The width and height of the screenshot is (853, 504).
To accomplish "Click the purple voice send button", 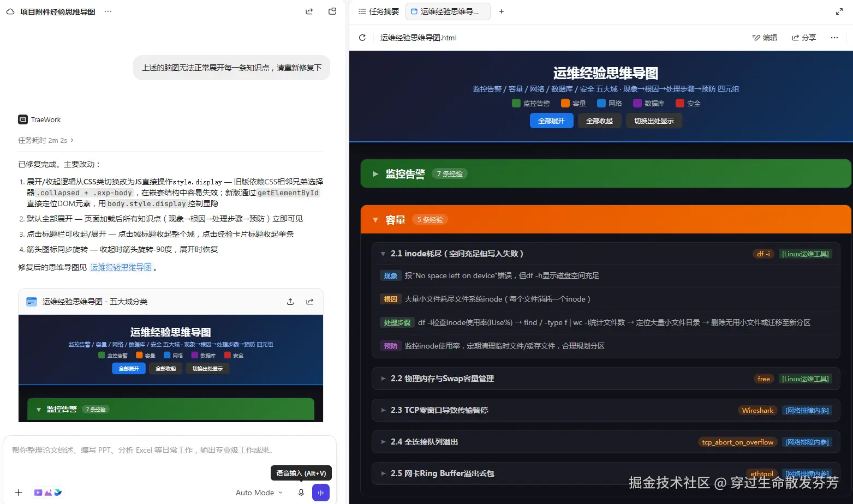I will pos(321,493).
